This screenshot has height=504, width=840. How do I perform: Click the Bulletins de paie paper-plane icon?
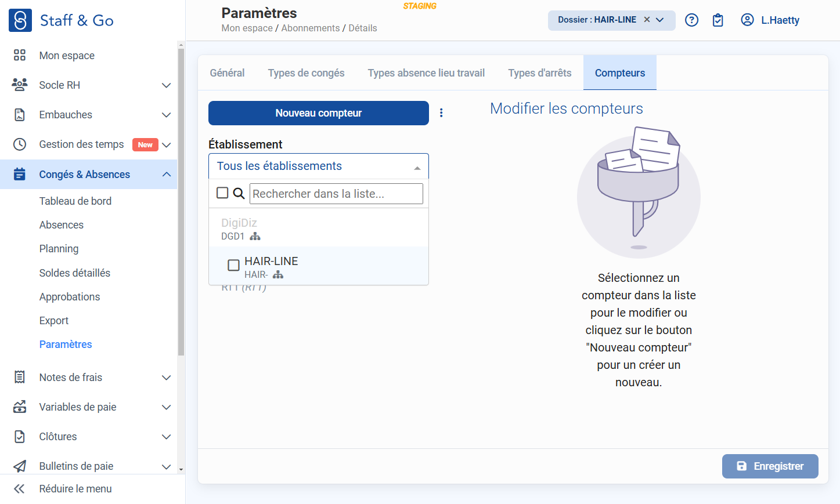pos(20,466)
